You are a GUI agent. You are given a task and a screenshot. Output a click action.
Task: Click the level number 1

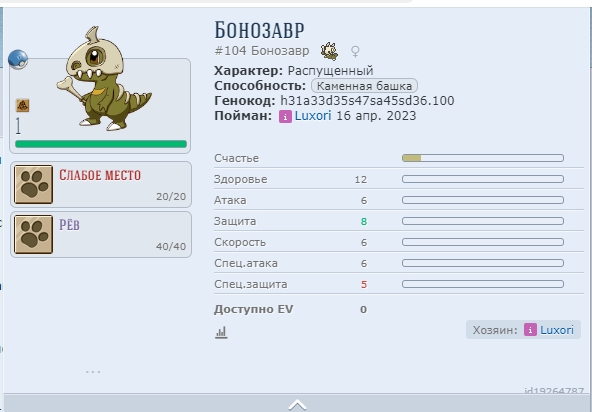(18, 126)
